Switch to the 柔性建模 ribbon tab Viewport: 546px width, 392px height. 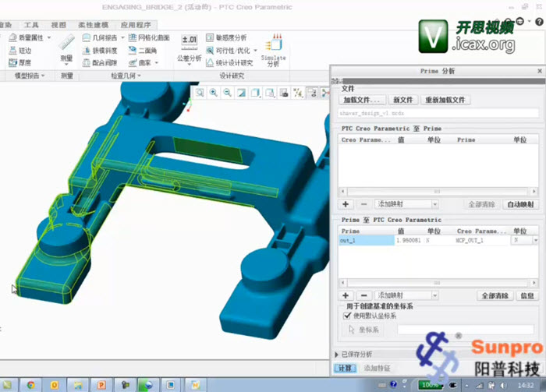point(94,25)
